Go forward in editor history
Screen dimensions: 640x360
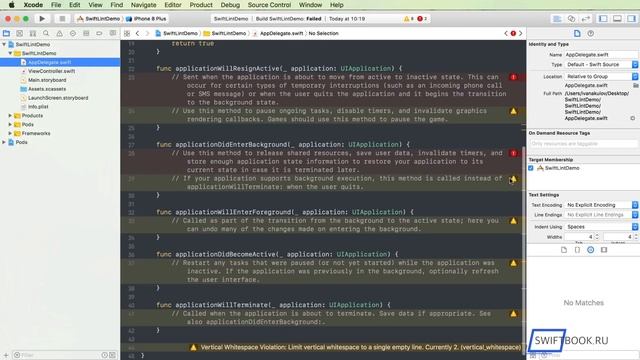pos(147,33)
